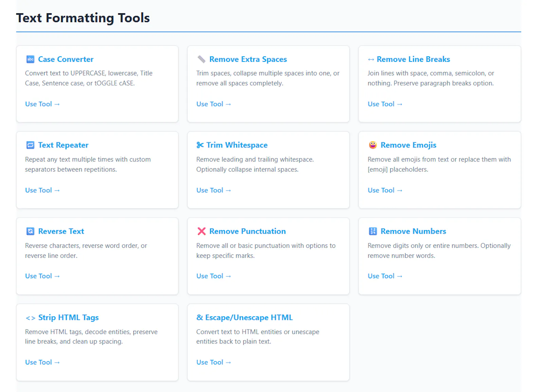This screenshot has height=392, width=543.
Task: Click the Remove Emojis smiley icon
Action: 373,145
